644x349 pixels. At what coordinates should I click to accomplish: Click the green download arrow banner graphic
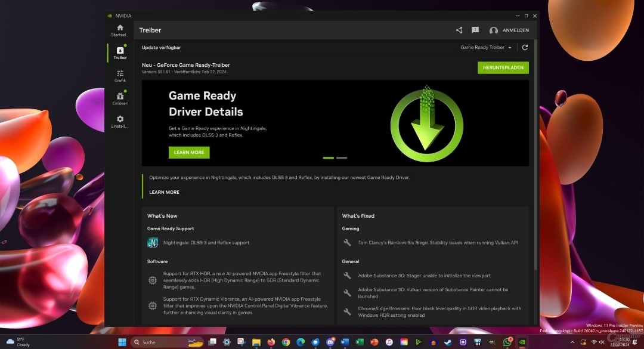[x=427, y=124]
